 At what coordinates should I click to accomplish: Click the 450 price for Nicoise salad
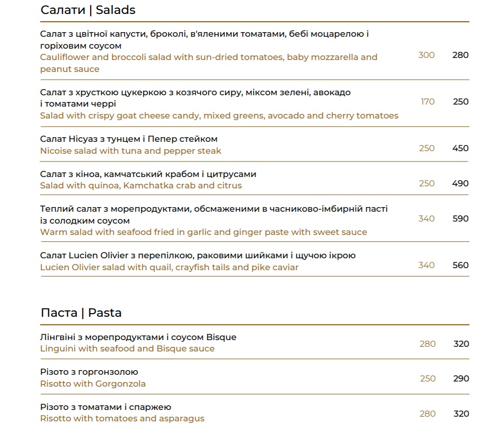point(461,148)
